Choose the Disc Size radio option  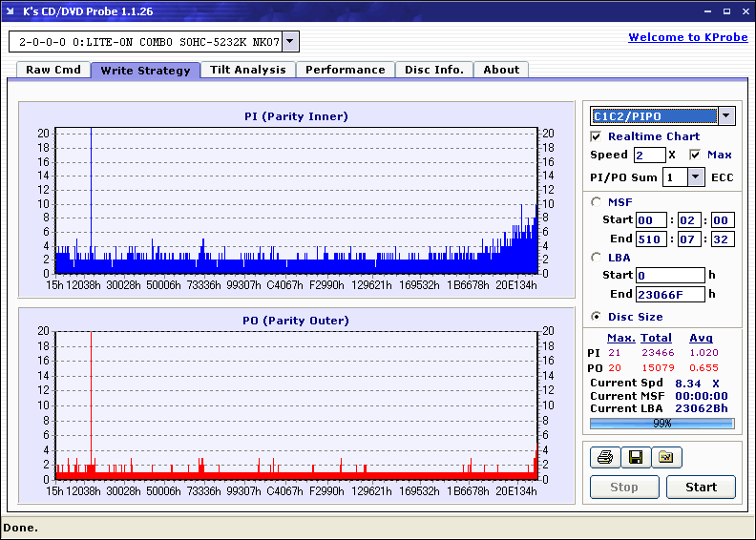tap(597, 317)
